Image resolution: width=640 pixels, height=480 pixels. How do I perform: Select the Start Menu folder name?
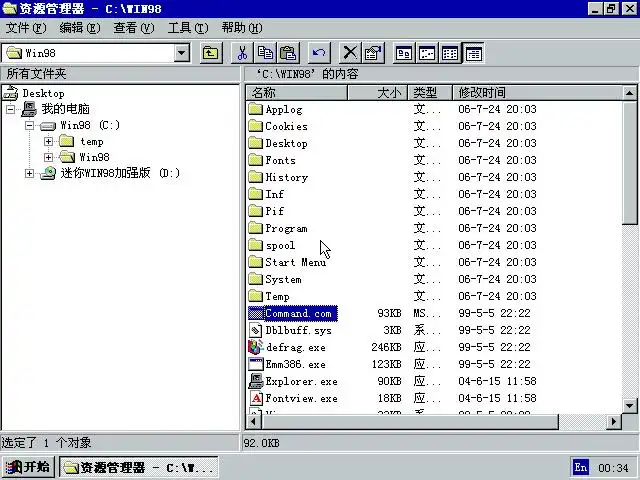(x=296, y=262)
